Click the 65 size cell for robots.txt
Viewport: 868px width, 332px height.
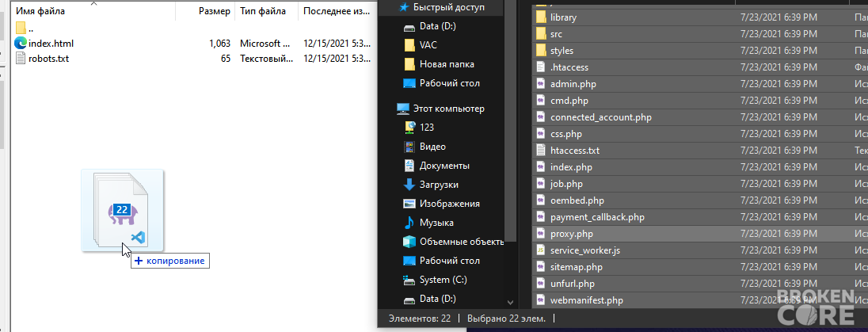point(225,58)
